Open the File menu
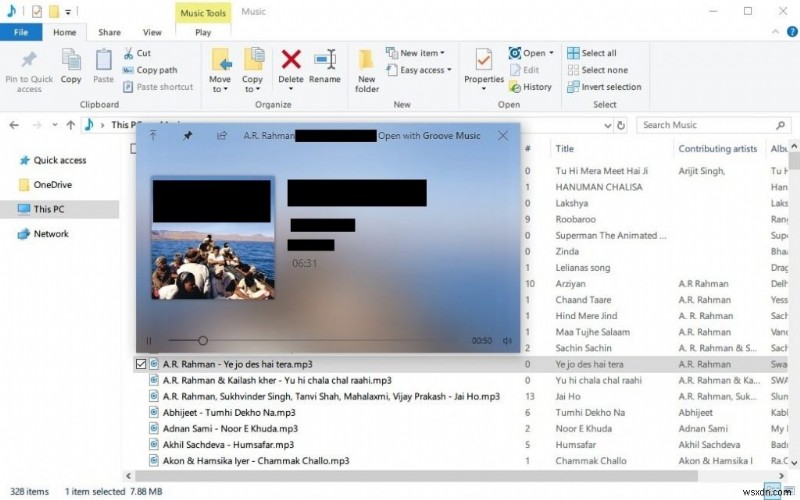Screen dimensions: 800x500 (21, 32)
